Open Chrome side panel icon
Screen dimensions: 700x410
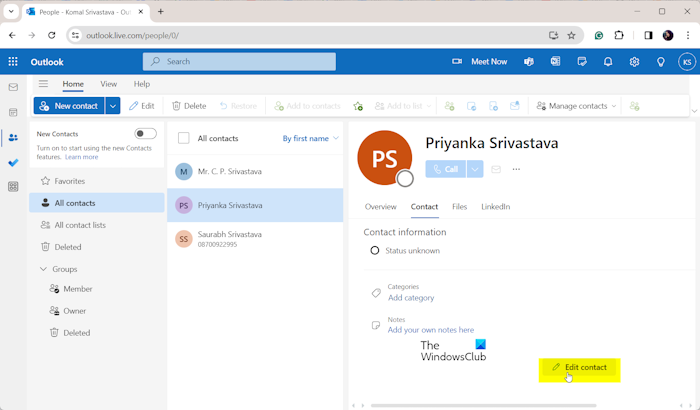tap(648, 35)
